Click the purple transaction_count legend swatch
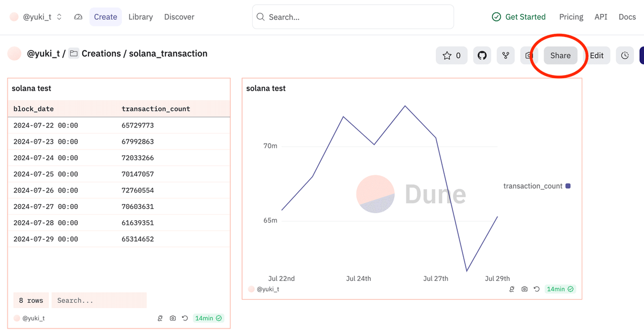The image size is (644, 336). point(568,186)
